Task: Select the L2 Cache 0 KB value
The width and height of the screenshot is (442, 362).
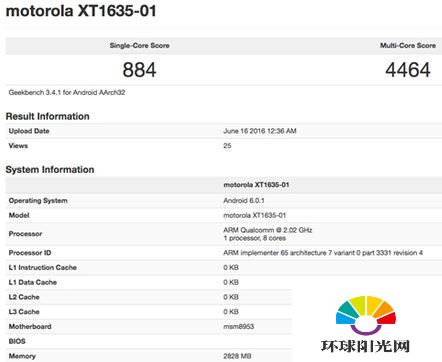Action: [x=231, y=297]
